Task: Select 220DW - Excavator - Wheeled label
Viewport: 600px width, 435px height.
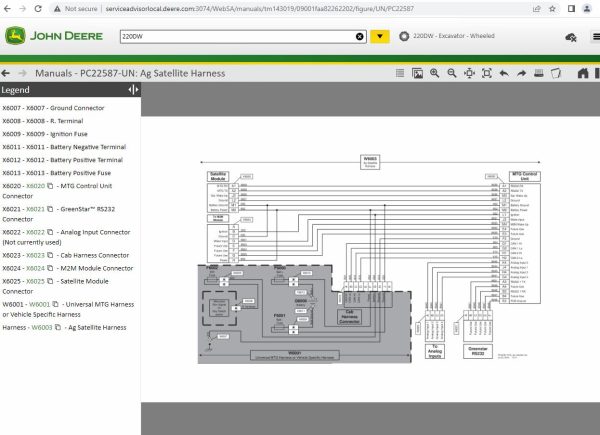Action: [x=454, y=36]
